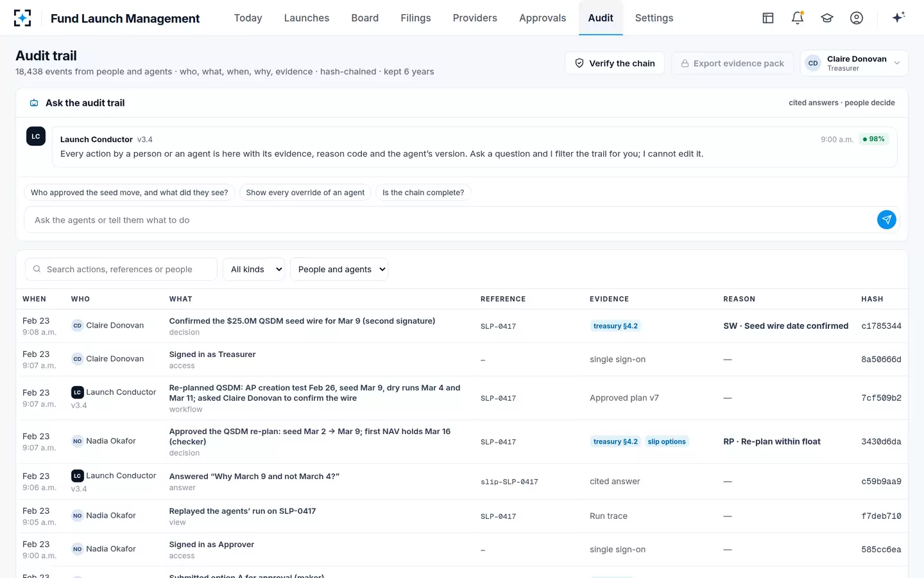Click the Fund Launch Management logo icon
Screen dimensions: 924x578
(22, 18)
